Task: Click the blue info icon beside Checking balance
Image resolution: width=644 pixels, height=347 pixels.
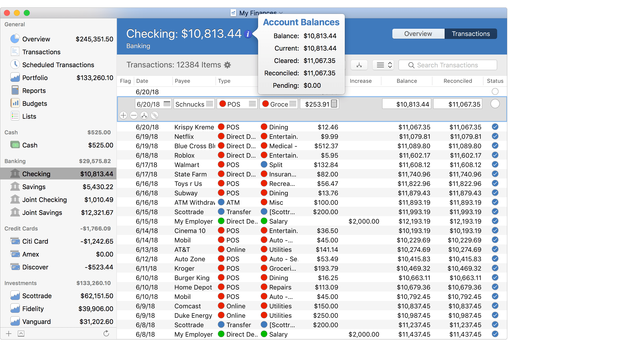Action: click(248, 34)
